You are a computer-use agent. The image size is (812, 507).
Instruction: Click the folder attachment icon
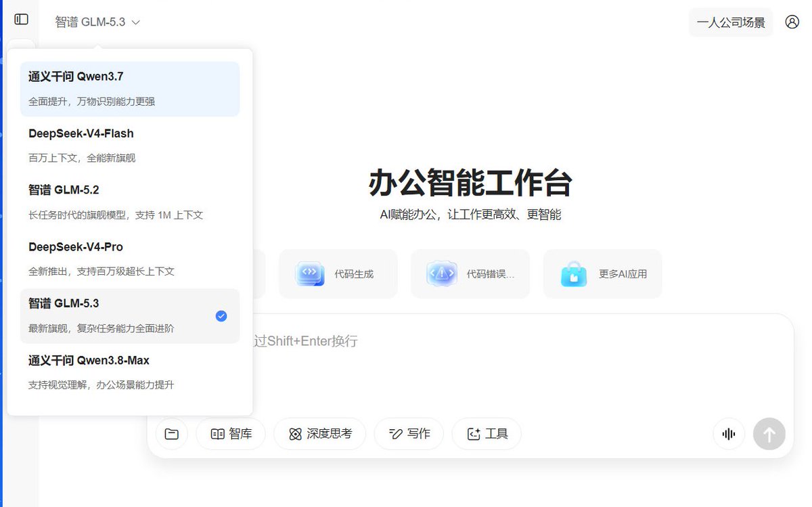pyautogui.click(x=172, y=434)
